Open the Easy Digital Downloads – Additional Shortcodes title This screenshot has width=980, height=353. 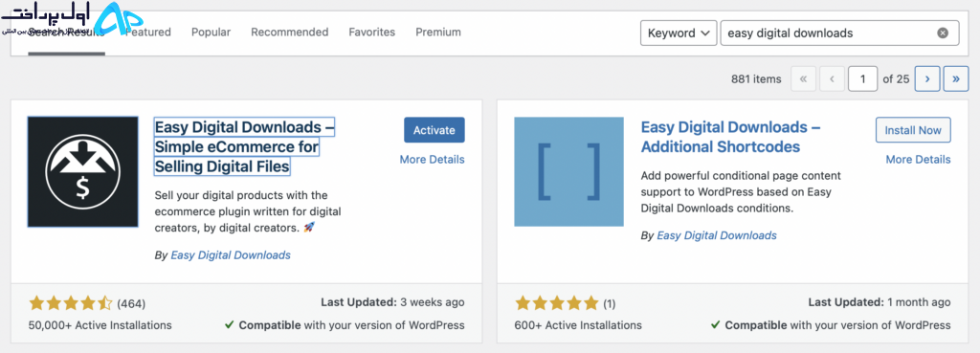pyautogui.click(x=730, y=137)
